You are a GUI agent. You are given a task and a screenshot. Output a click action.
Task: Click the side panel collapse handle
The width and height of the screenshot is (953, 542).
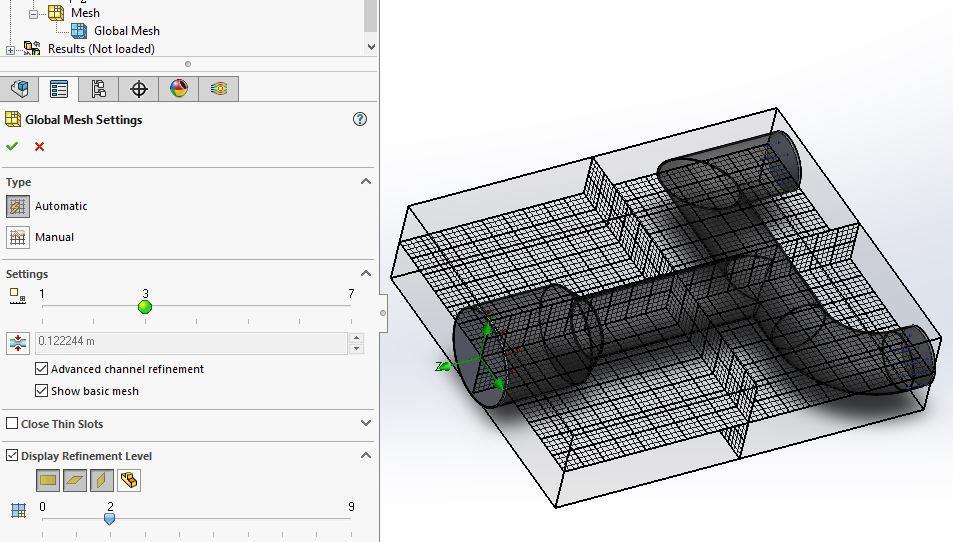pyautogui.click(x=383, y=313)
